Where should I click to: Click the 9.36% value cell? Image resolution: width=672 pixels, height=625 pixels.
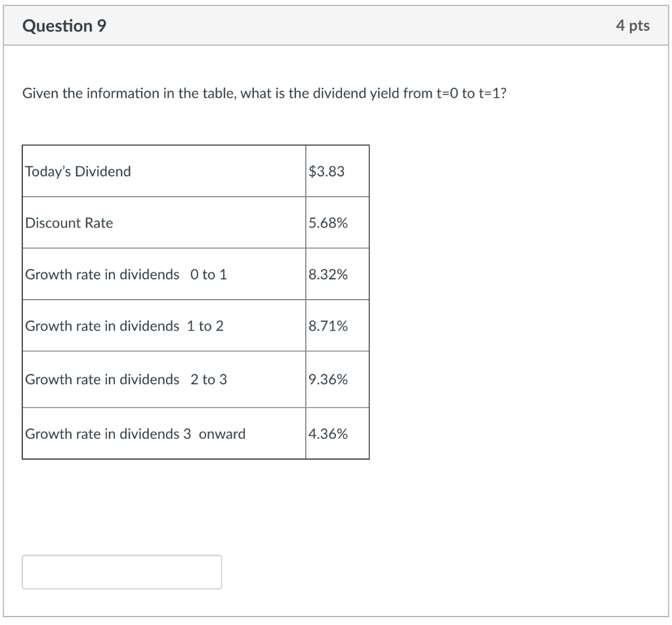[325, 379]
